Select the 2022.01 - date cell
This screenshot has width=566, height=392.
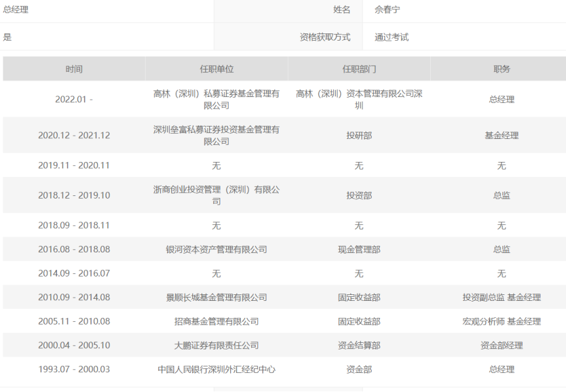(x=74, y=99)
